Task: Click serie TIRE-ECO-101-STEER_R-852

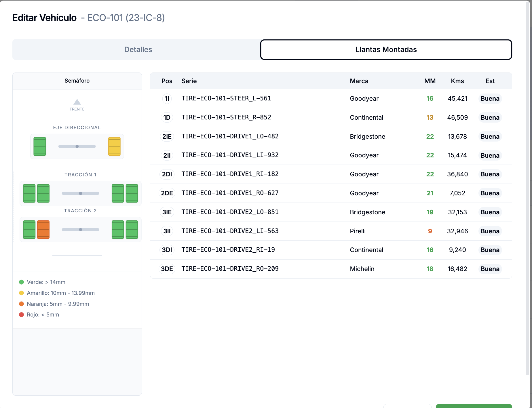Action: 226,117
